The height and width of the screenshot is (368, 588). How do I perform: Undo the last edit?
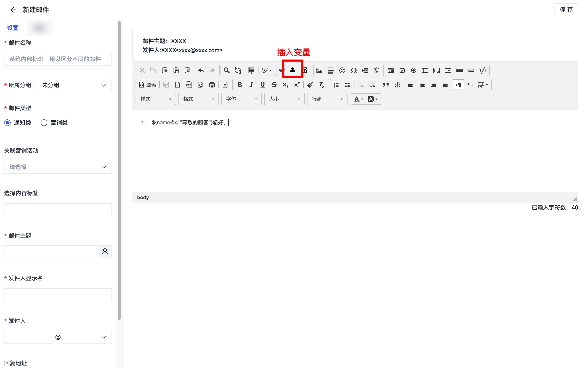(x=201, y=71)
